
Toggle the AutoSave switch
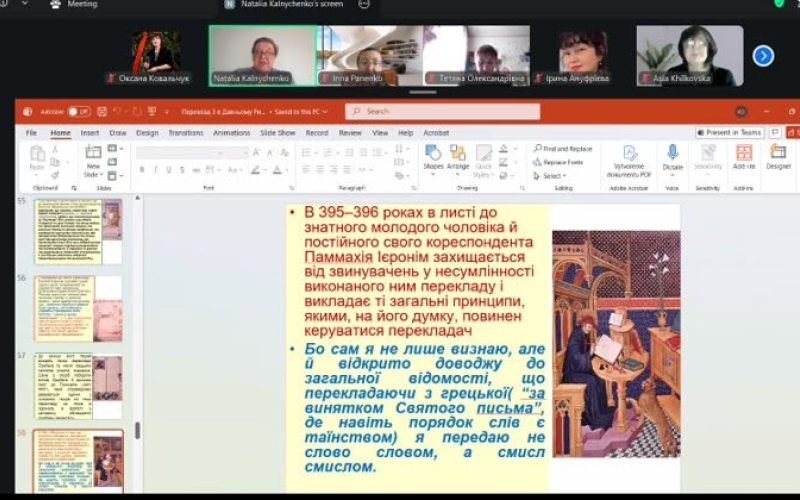pyautogui.click(x=79, y=111)
